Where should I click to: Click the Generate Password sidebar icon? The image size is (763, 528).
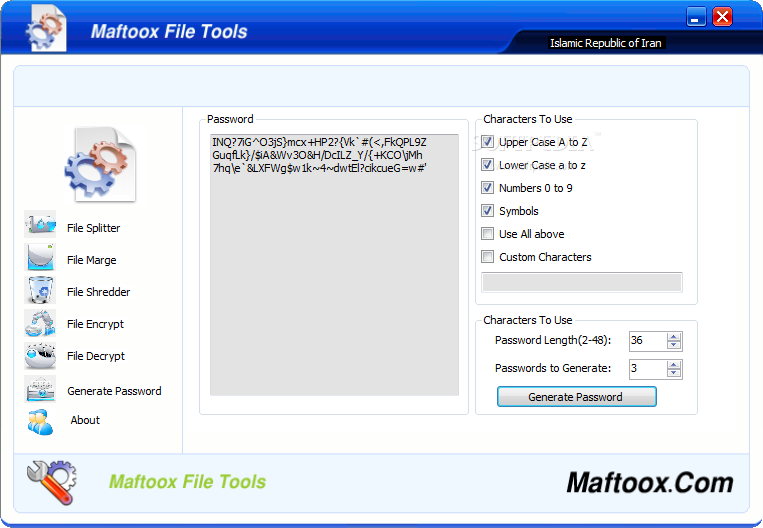40,389
